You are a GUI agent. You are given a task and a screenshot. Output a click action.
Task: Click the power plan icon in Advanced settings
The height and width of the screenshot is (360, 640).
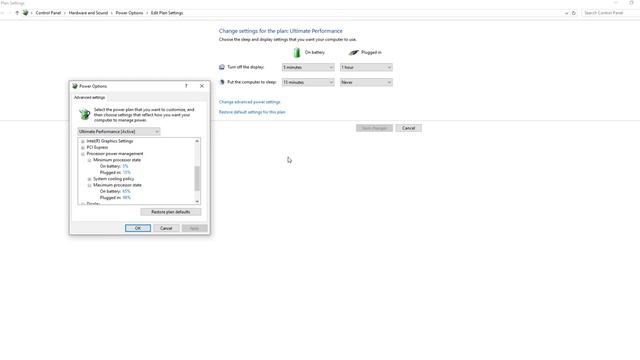(x=84, y=115)
